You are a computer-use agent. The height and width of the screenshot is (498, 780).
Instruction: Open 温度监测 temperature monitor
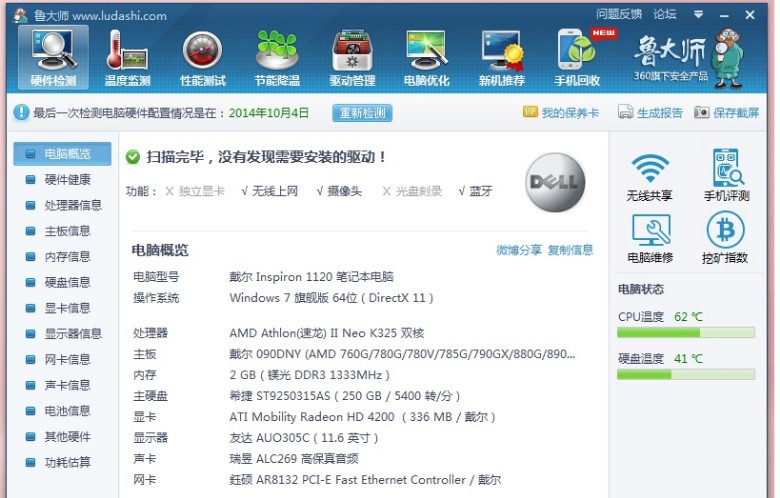(x=127, y=58)
